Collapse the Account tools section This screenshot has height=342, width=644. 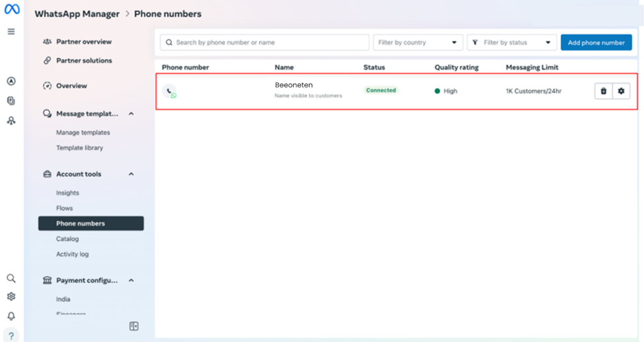[131, 174]
